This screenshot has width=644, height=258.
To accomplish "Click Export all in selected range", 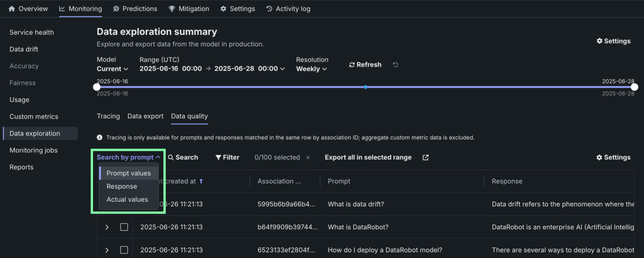I will point(368,158).
